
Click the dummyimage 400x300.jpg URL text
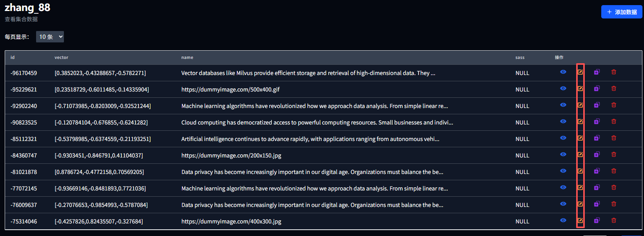tap(231, 221)
